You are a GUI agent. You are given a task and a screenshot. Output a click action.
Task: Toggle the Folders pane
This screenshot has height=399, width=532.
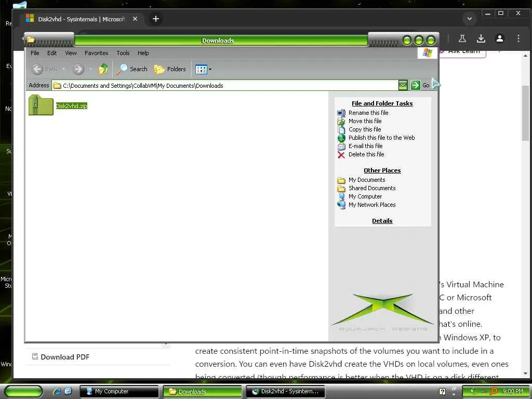click(x=170, y=69)
